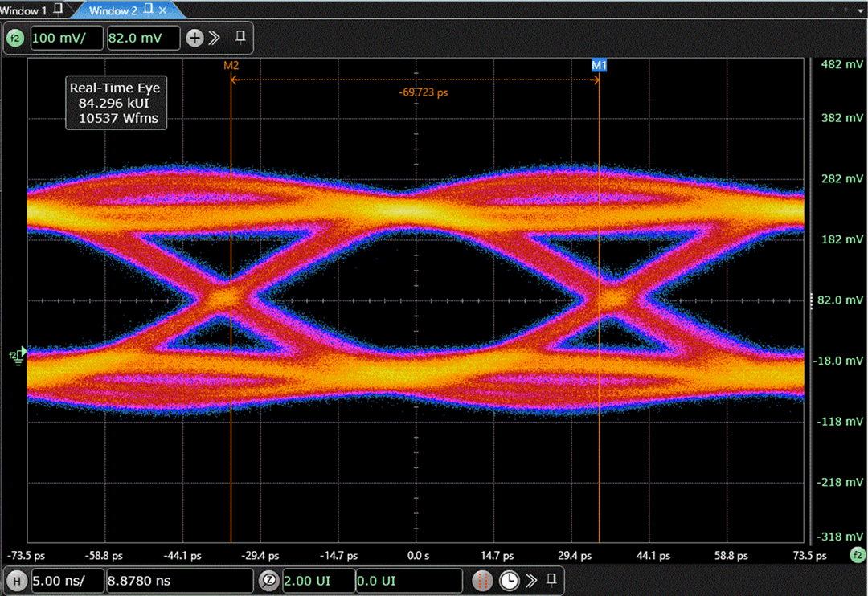Click the plus icon beside 82.0 mV
The width and height of the screenshot is (868, 596).
pyautogui.click(x=194, y=38)
